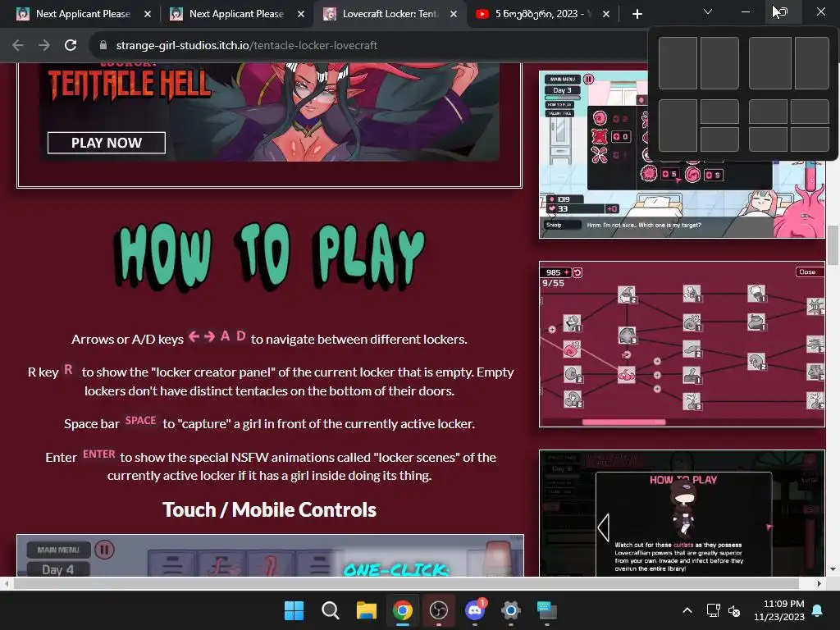Click the right arrow key icon
Screen dimensions: 840x630
click(x=209, y=336)
